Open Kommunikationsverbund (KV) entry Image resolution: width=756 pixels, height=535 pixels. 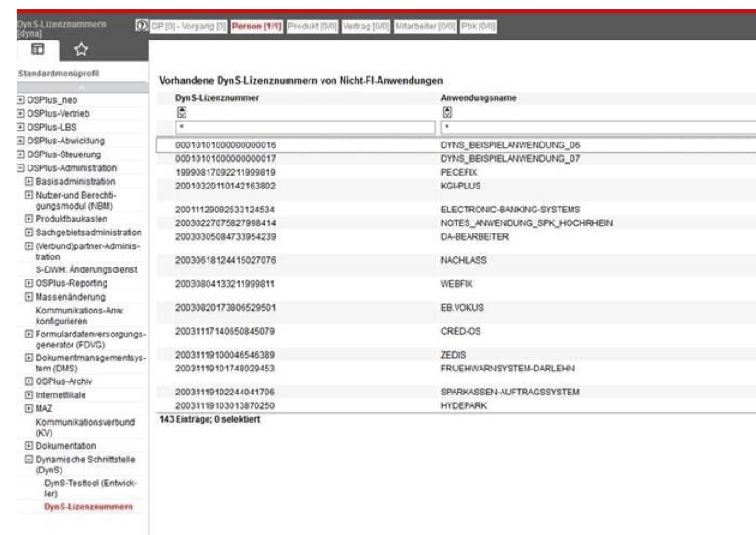click(x=85, y=427)
